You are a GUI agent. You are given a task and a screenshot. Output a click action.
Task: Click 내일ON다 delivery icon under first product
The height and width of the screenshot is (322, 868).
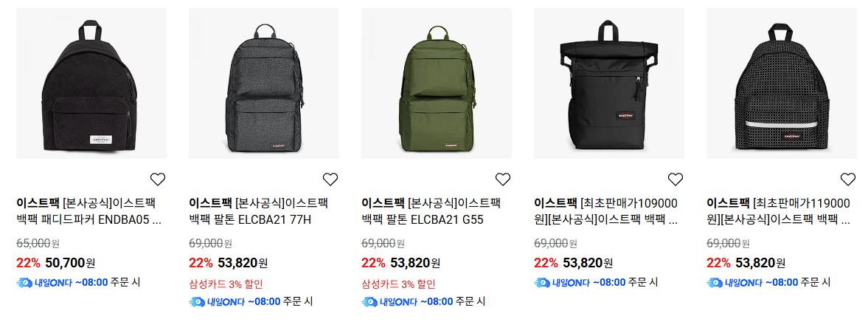pos(24,283)
